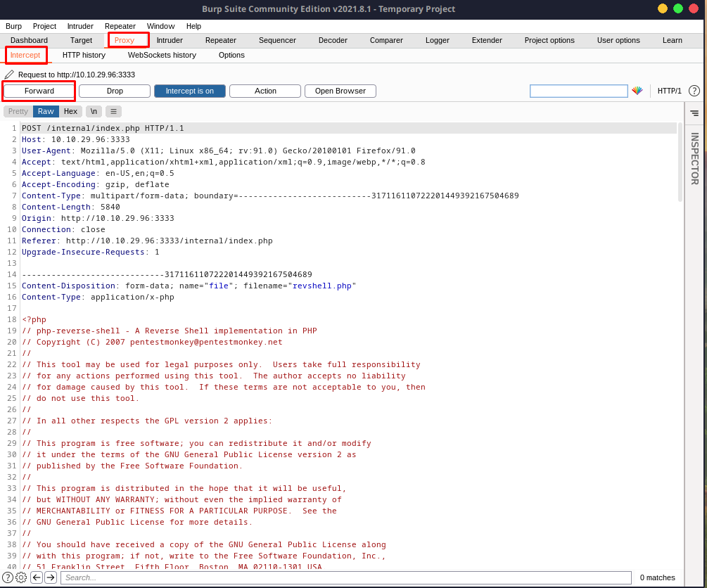
Task: Click the User-Agent header line
Action: pos(219,151)
